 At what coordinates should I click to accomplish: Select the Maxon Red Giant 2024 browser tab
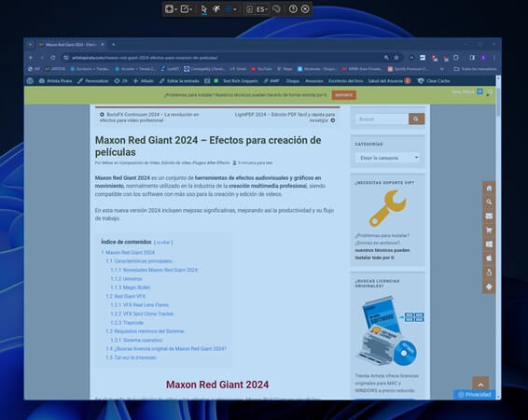pyautogui.click(x=72, y=45)
